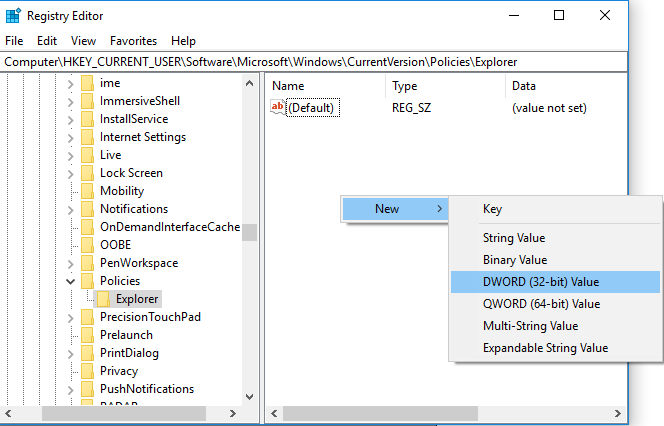Choose Multi-String Value option
This screenshot has height=426, width=664.
coord(555,326)
